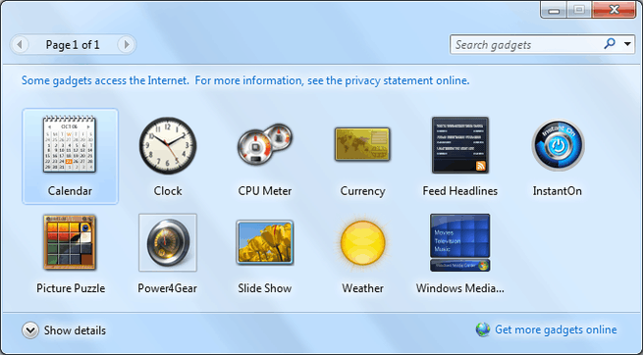Select the Feed Headlines gadget icon
The height and width of the screenshot is (355, 644).
(x=460, y=145)
